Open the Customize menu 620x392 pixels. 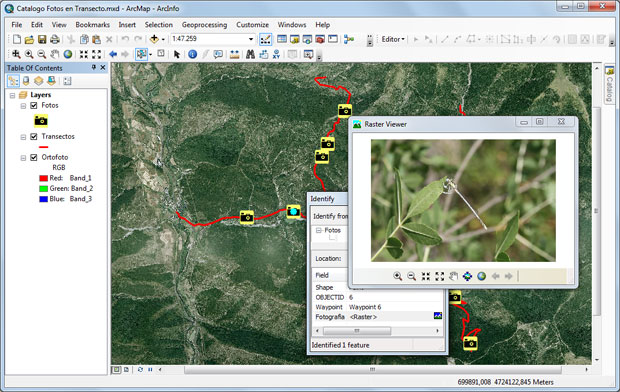click(x=252, y=25)
